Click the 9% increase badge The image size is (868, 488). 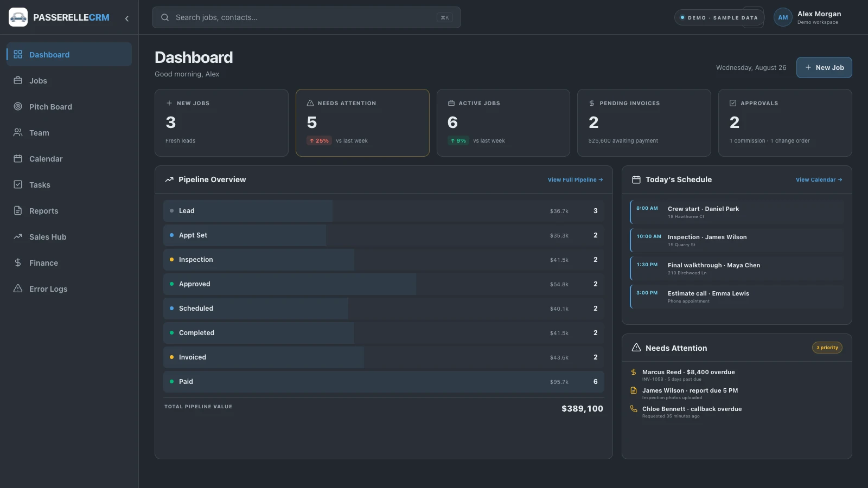[x=458, y=140]
